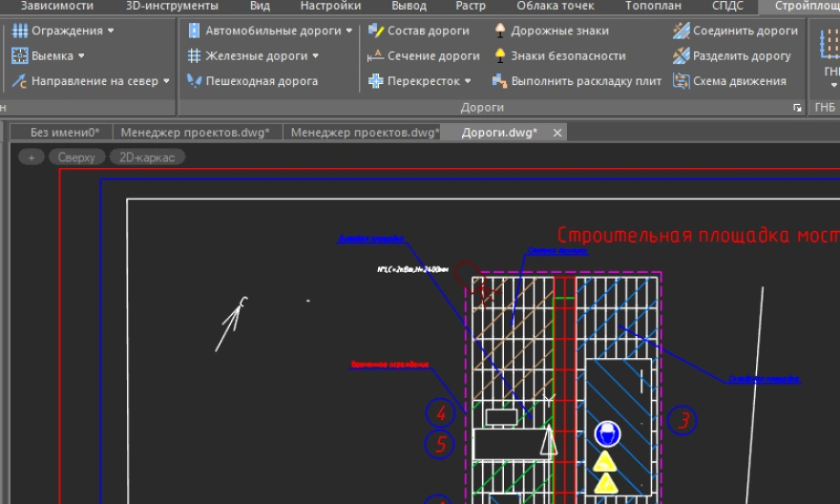Expand the Дороги panel launcher arrow

(798, 109)
